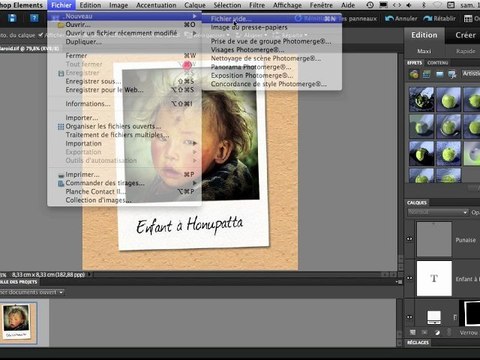Viewport: 480px width, 360px height.
Task: Click the Effets panel tab
Action: click(414, 63)
